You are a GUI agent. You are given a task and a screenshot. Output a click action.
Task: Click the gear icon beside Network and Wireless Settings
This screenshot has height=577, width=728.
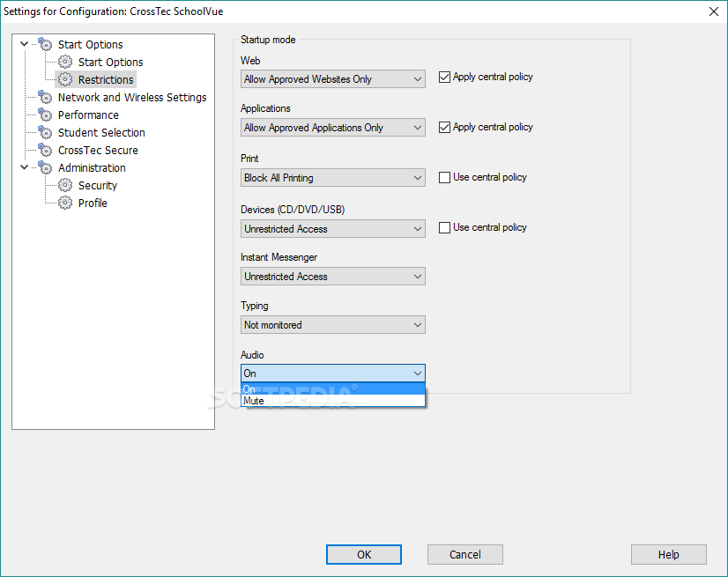tap(45, 97)
